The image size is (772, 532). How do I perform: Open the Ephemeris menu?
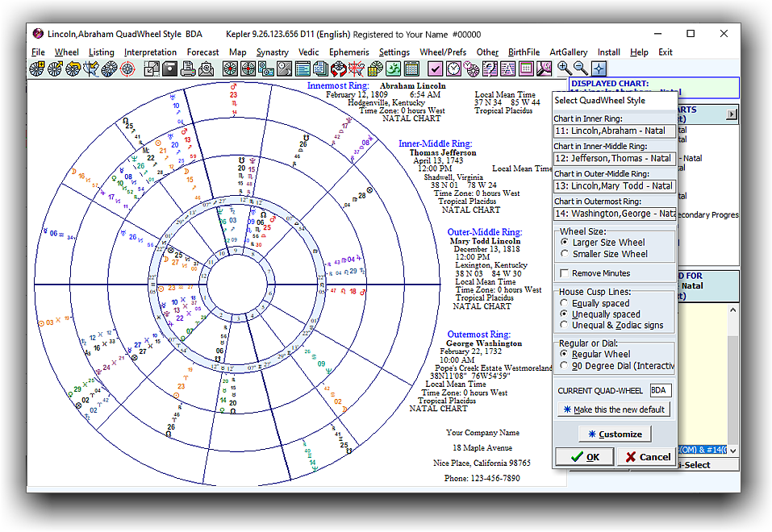tap(348, 52)
